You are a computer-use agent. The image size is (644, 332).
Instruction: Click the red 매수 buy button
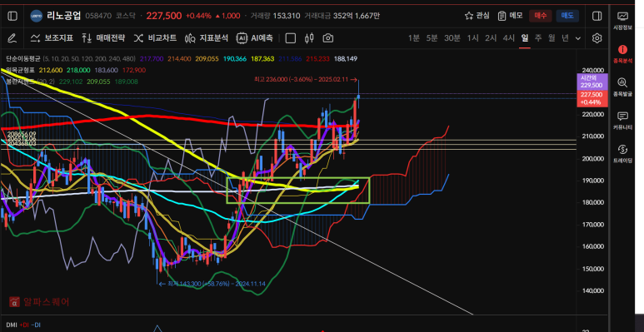click(x=541, y=16)
